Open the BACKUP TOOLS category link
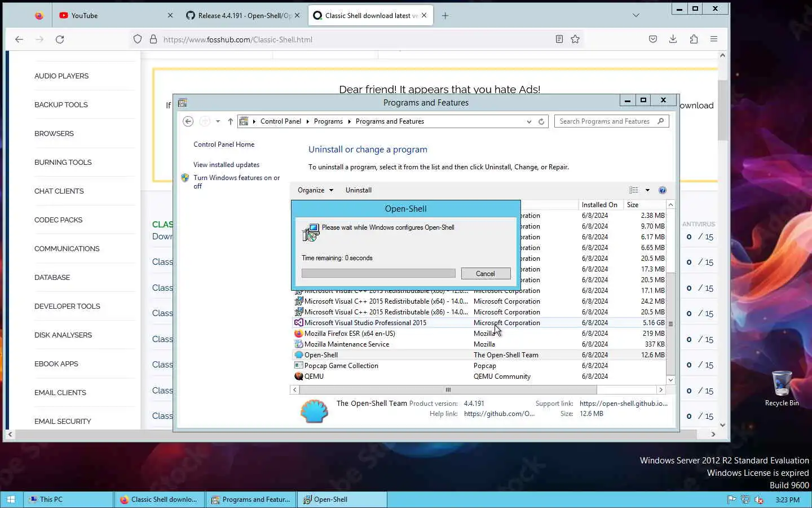Image resolution: width=812 pixels, height=508 pixels. coord(61,105)
